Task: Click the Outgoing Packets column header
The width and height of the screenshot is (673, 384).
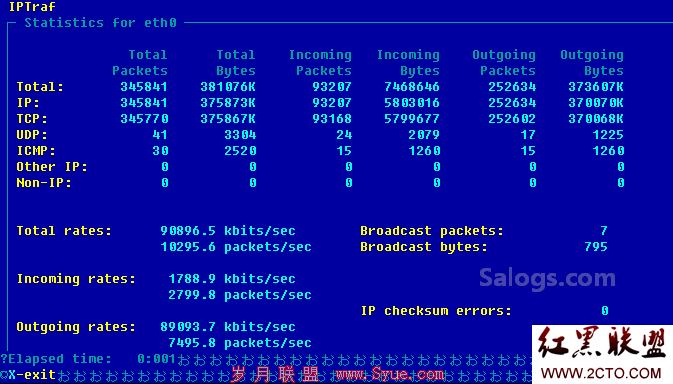Action: [504, 63]
